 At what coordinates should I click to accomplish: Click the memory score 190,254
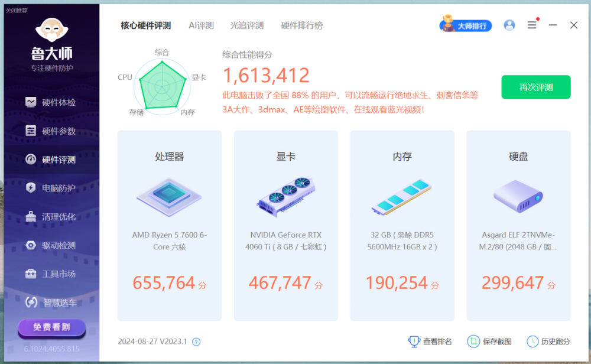(x=397, y=282)
